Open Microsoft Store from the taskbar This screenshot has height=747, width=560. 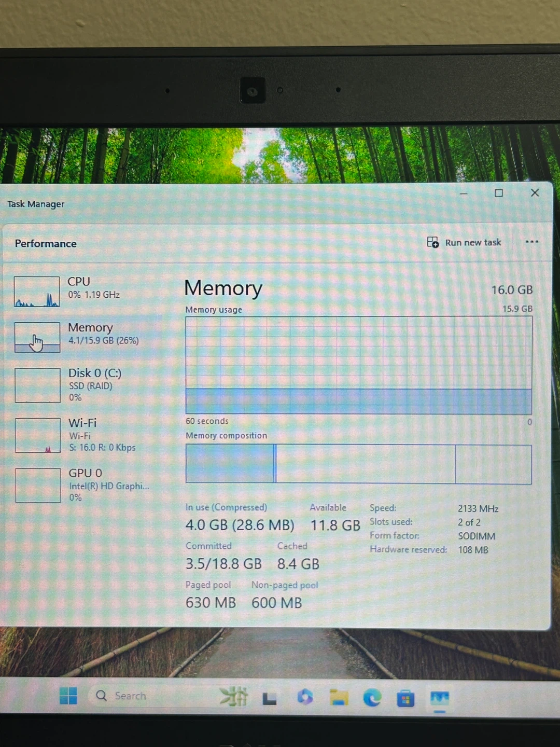click(405, 699)
